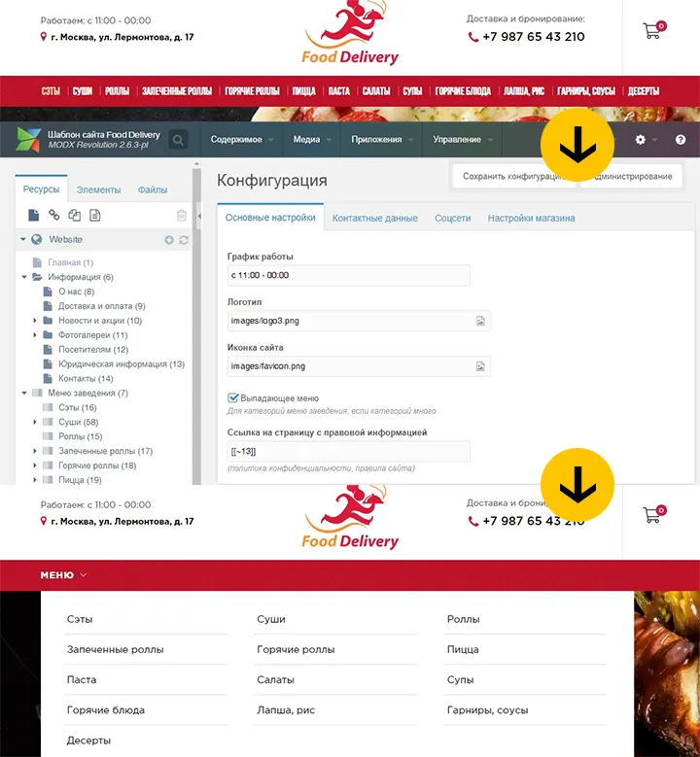Screen dimensions: 700x757
Task: Open the Контактные данные tab
Action: (375, 219)
